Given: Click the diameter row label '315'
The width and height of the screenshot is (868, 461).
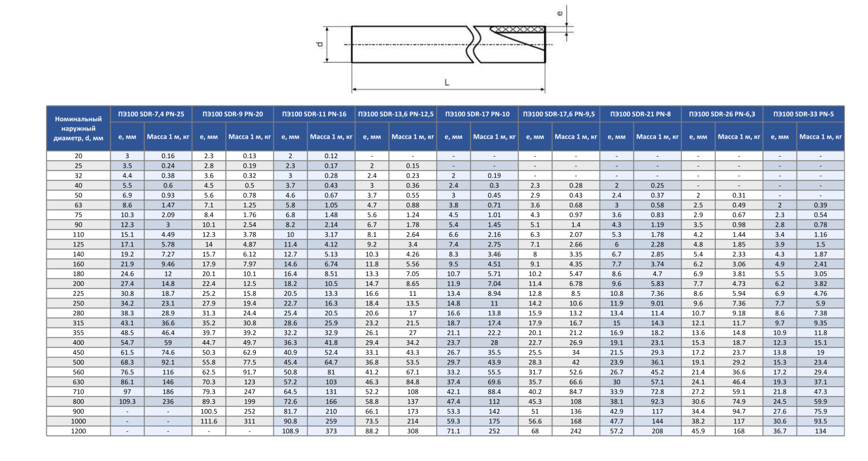Looking at the screenshot, I should click(x=78, y=323).
